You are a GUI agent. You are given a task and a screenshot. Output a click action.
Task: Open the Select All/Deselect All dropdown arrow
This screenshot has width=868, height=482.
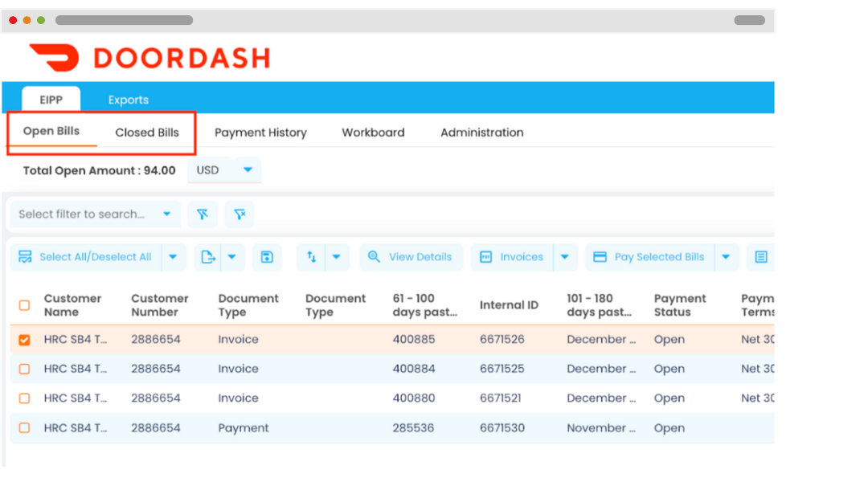click(173, 257)
